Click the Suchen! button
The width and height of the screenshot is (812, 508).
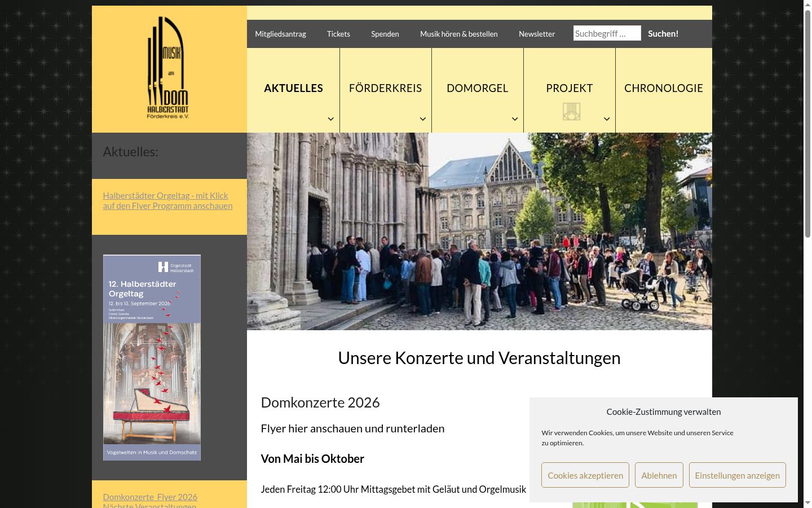click(663, 33)
